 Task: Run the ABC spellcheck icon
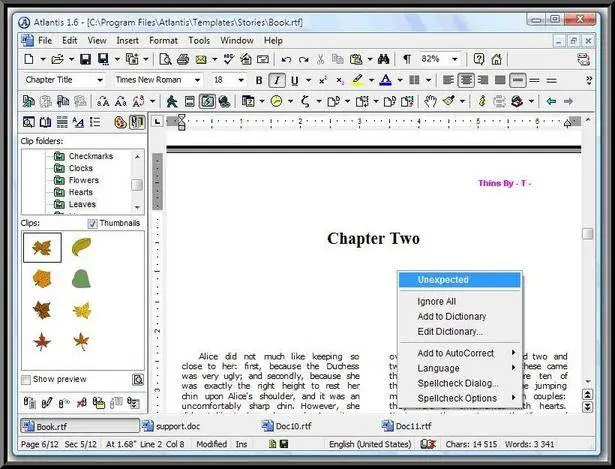(x=229, y=59)
